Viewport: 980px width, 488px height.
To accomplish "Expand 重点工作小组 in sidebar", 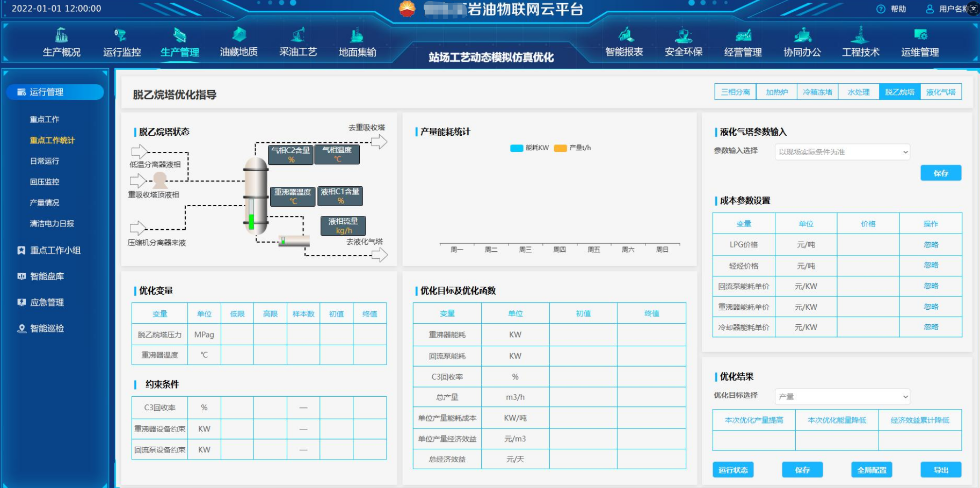I will click(55, 250).
